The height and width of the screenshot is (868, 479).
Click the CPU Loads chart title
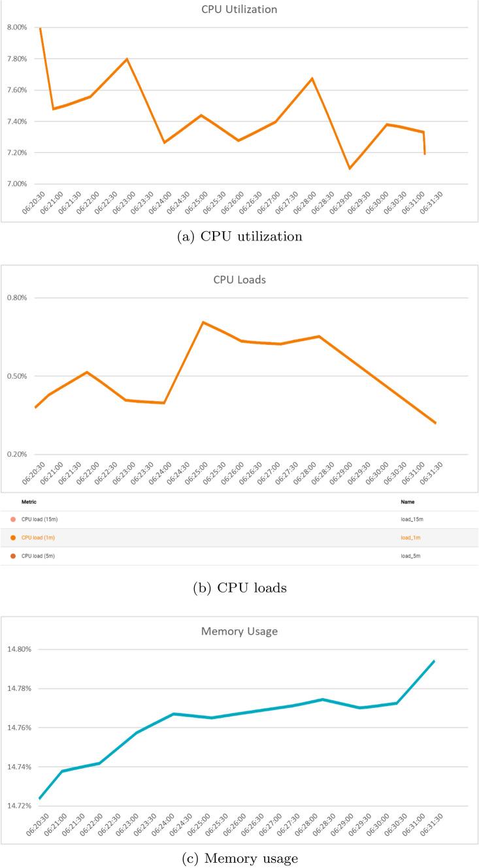click(239, 281)
